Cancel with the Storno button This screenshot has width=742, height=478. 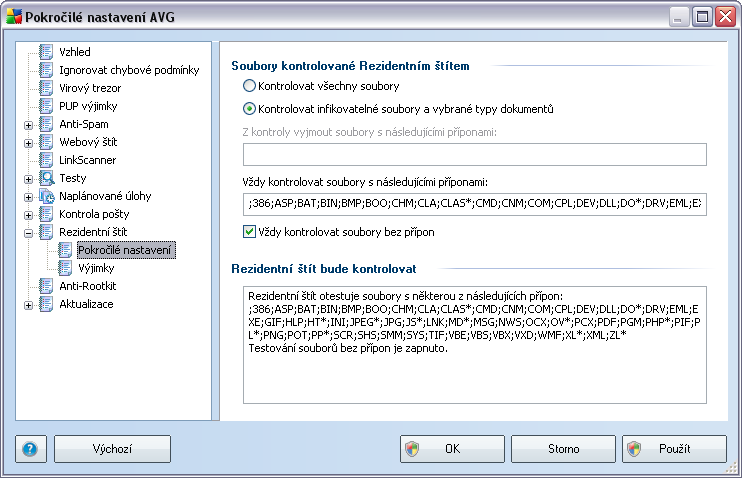click(x=563, y=449)
